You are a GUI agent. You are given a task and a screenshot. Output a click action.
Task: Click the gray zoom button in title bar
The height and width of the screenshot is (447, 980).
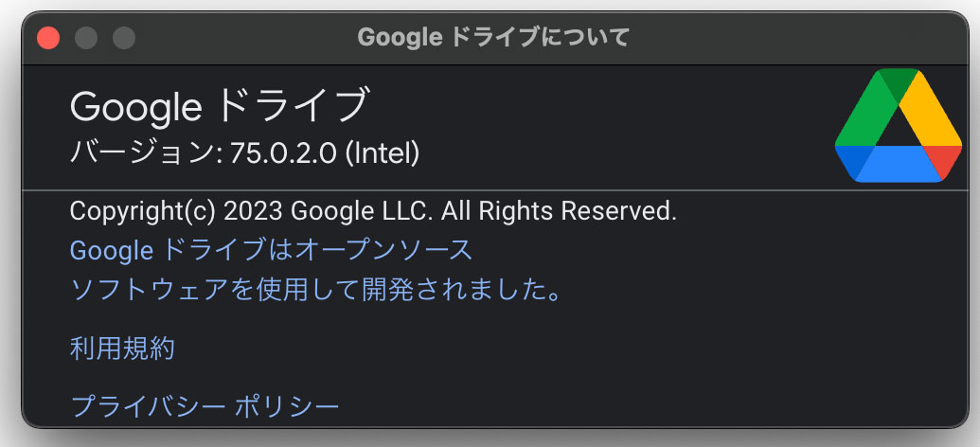124,38
